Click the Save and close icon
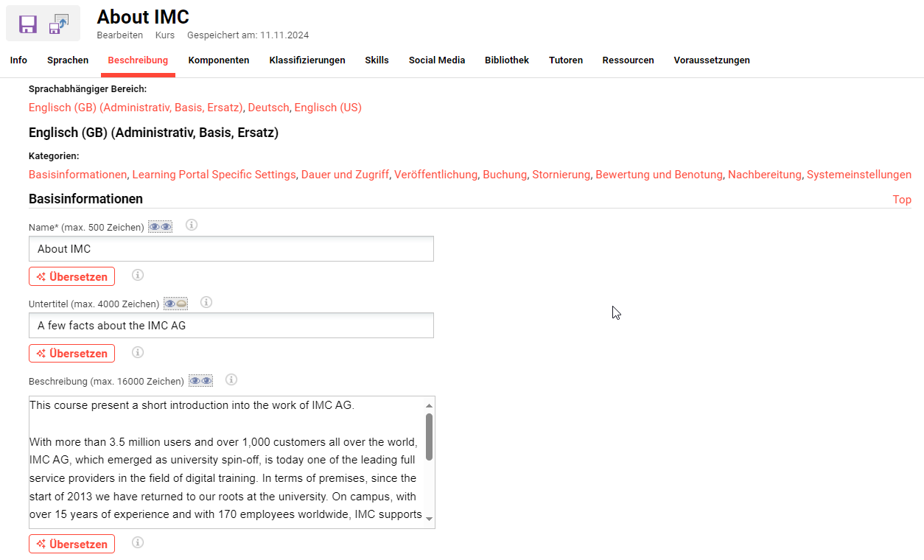 tap(59, 24)
